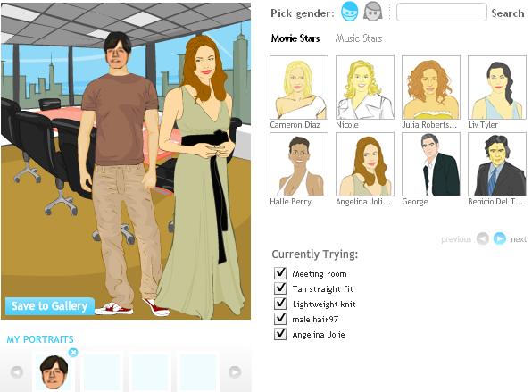Open the Movie Stars tab
This screenshot has width=532, height=392.
[x=295, y=38]
